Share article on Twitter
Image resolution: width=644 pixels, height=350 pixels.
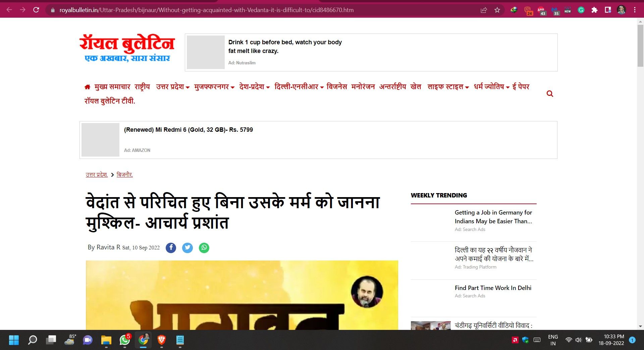pyautogui.click(x=187, y=248)
